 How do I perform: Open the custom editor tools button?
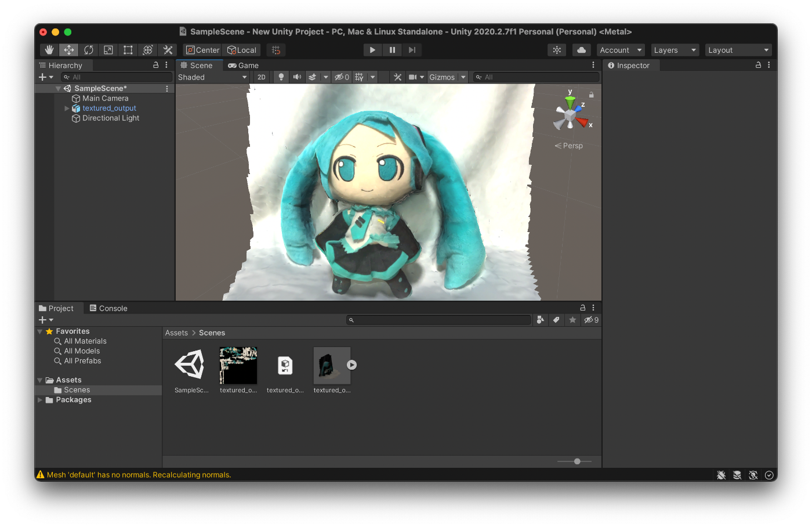click(x=168, y=50)
